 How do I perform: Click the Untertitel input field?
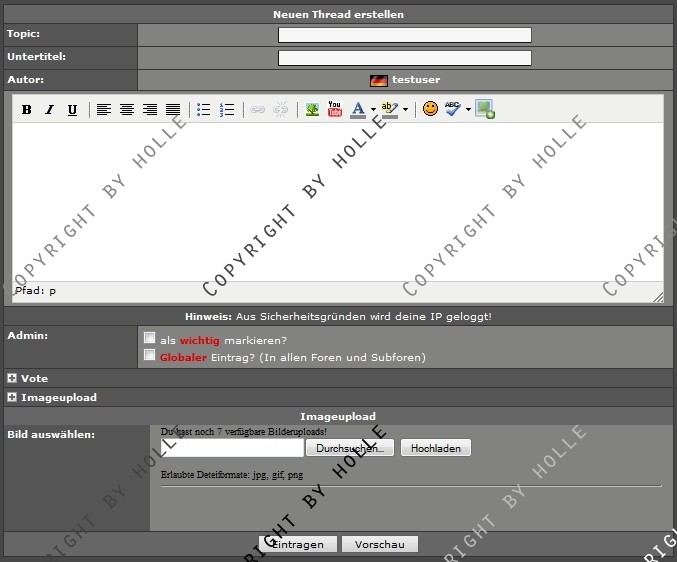pyautogui.click(x=405, y=58)
